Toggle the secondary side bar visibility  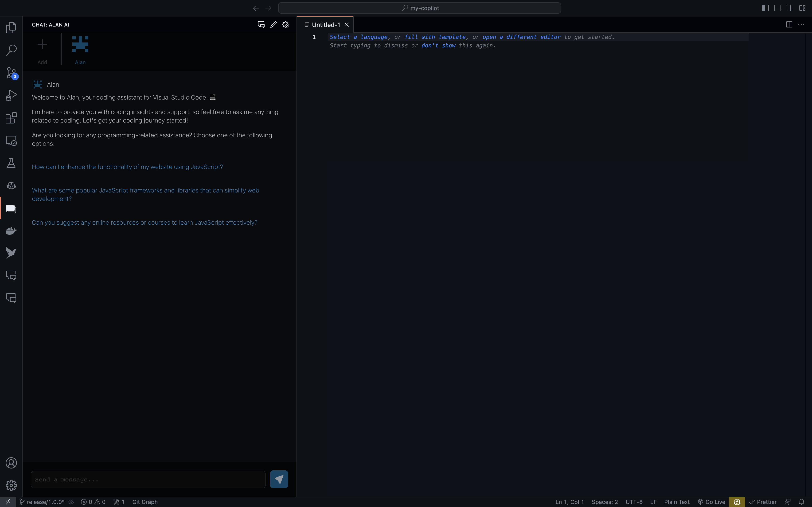click(x=790, y=8)
